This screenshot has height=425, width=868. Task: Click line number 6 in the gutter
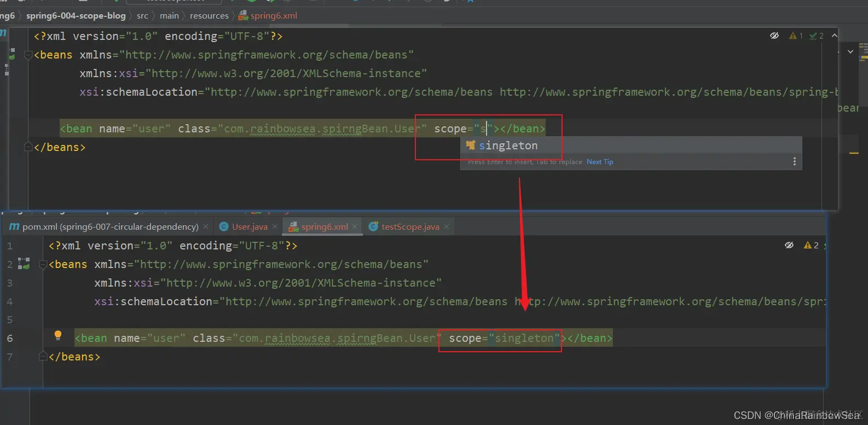pos(9,338)
